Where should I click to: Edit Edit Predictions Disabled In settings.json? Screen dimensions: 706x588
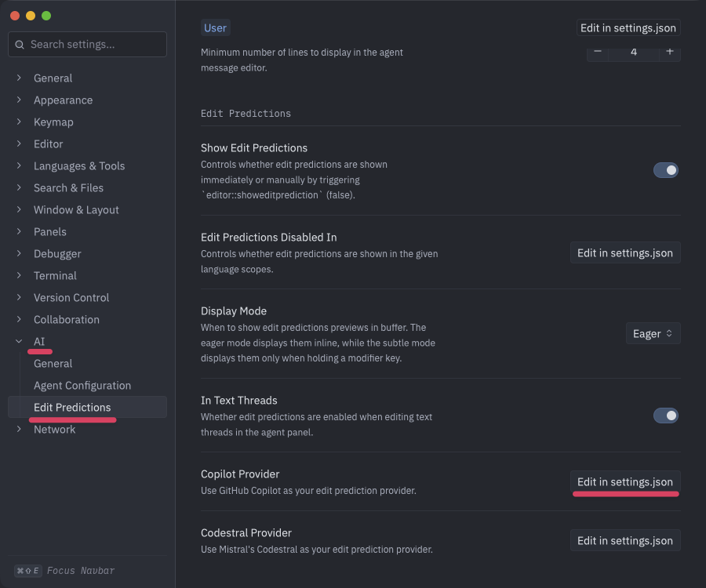(624, 253)
